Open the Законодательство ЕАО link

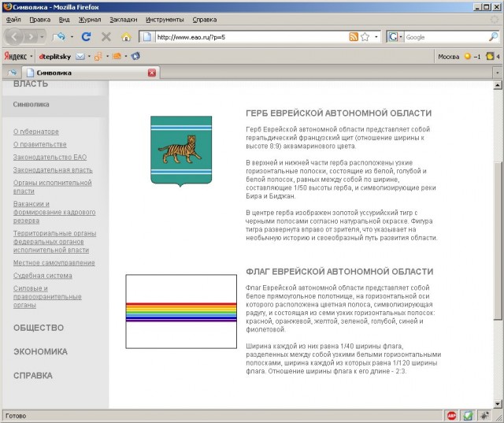coord(50,158)
